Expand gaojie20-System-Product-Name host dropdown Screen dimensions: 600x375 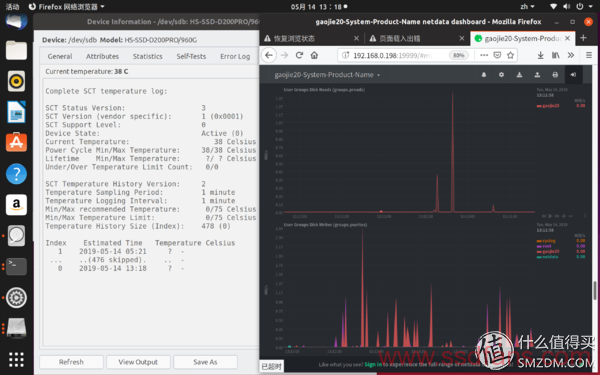click(x=327, y=75)
